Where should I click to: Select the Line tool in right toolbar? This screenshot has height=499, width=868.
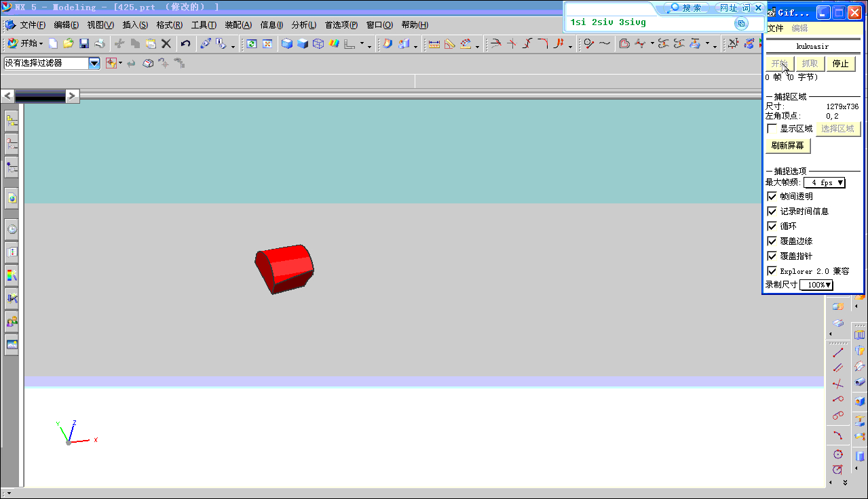tap(838, 352)
